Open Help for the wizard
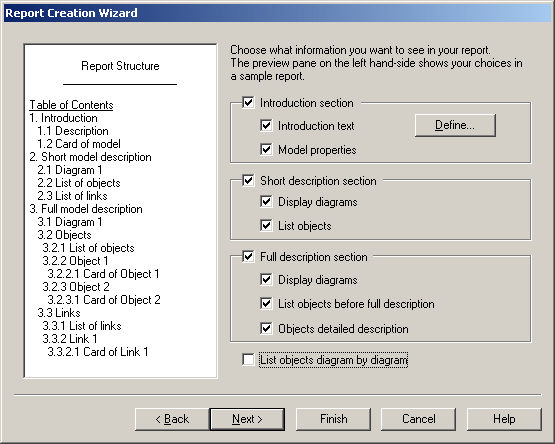This screenshot has height=444, width=555. pos(504,419)
